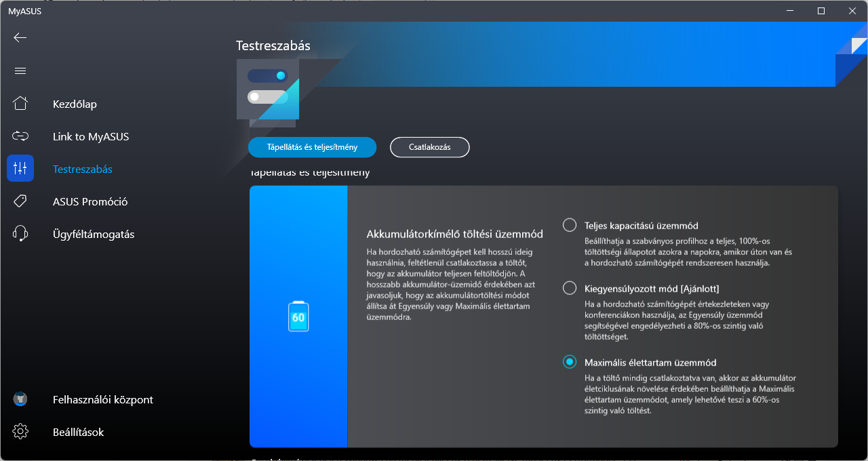868x461 pixels.
Task: Click the Testreszabás page title
Action: click(273, 45)
